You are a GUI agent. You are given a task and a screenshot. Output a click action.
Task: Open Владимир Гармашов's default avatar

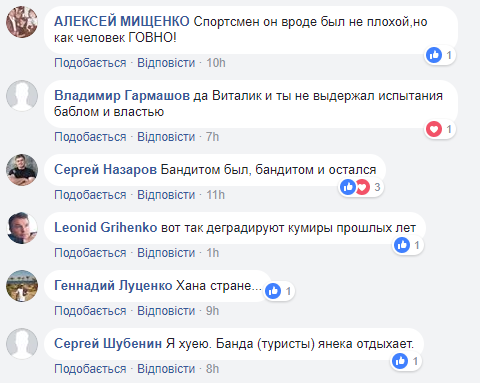[x=22, y=96]
